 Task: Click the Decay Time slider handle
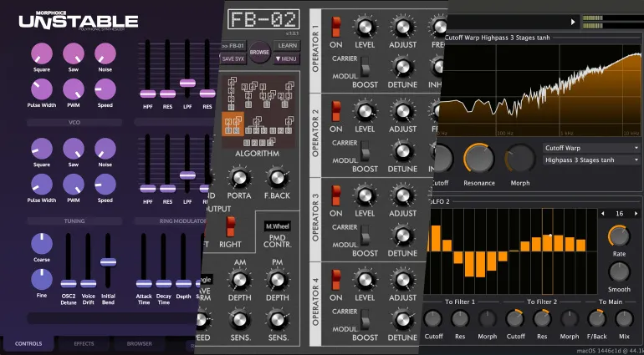[163, 284]
